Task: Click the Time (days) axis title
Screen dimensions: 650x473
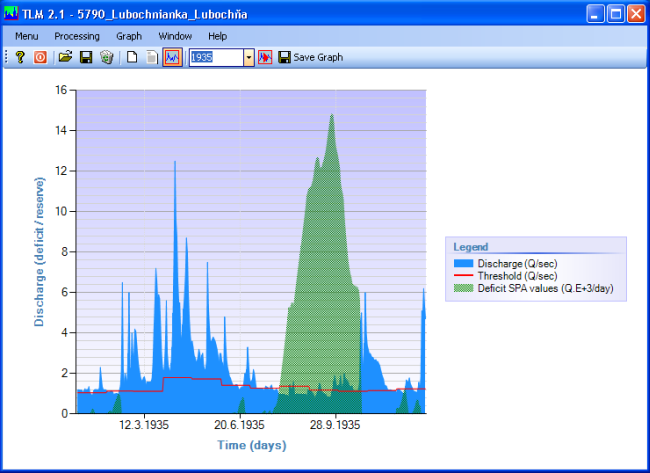Action: [x=252, y=445]
